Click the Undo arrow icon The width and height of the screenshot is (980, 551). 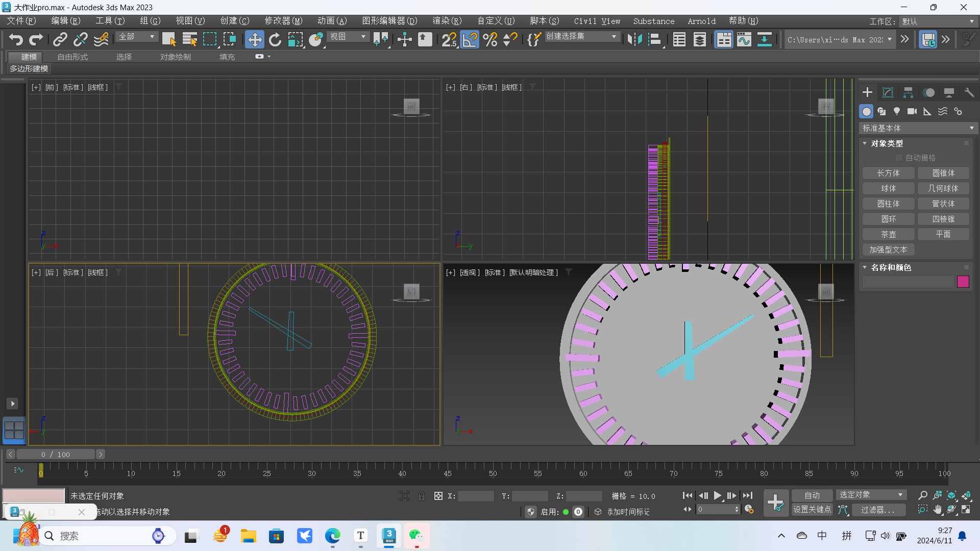[x=16, y=39]
